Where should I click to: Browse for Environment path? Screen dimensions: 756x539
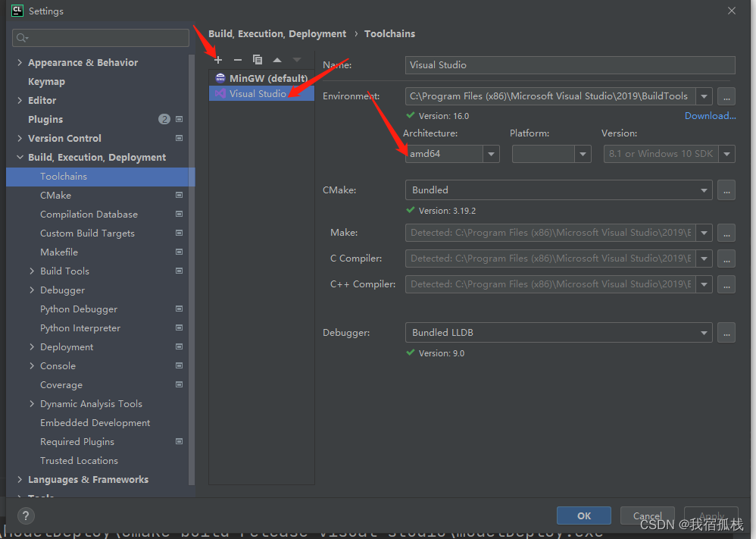pyautogui.click(x=726, y=96)
